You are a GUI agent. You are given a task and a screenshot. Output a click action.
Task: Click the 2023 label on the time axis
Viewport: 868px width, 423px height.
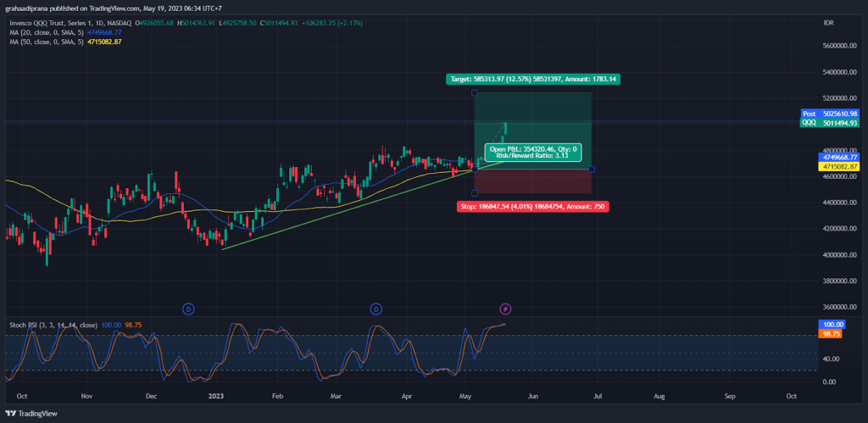(x=217, y=397)
